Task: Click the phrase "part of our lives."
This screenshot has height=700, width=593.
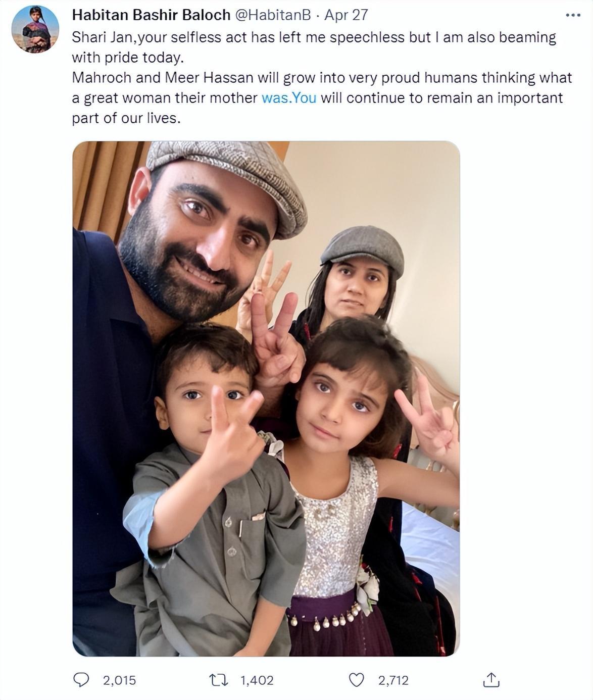Action: (126, 118)
